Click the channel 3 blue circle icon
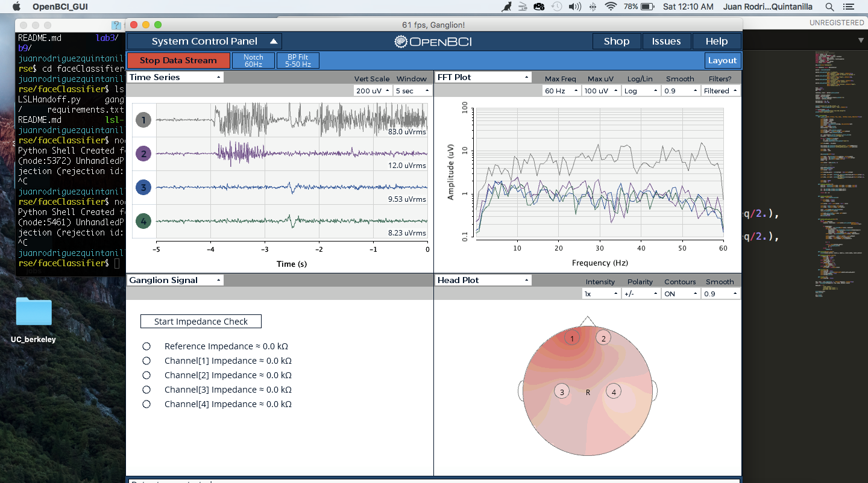The height and width of the screenshot is (483, 868). tap(143, 187)
